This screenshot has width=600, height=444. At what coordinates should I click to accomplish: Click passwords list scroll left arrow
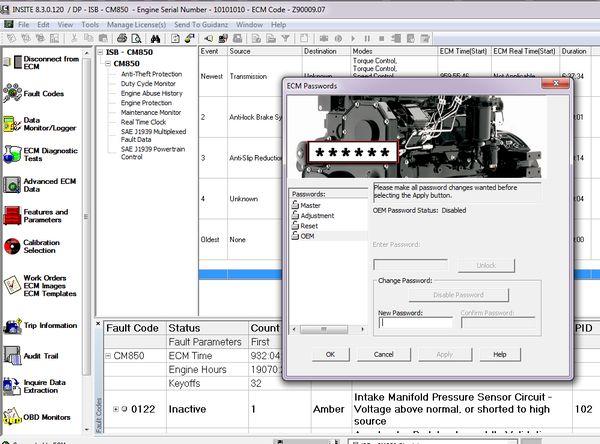coord(294,329)
